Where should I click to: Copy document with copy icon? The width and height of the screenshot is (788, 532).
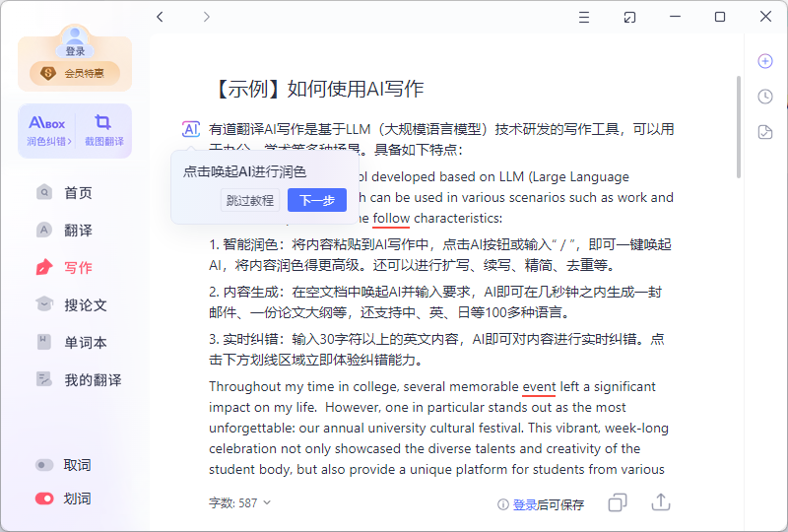tap(618, 502)
